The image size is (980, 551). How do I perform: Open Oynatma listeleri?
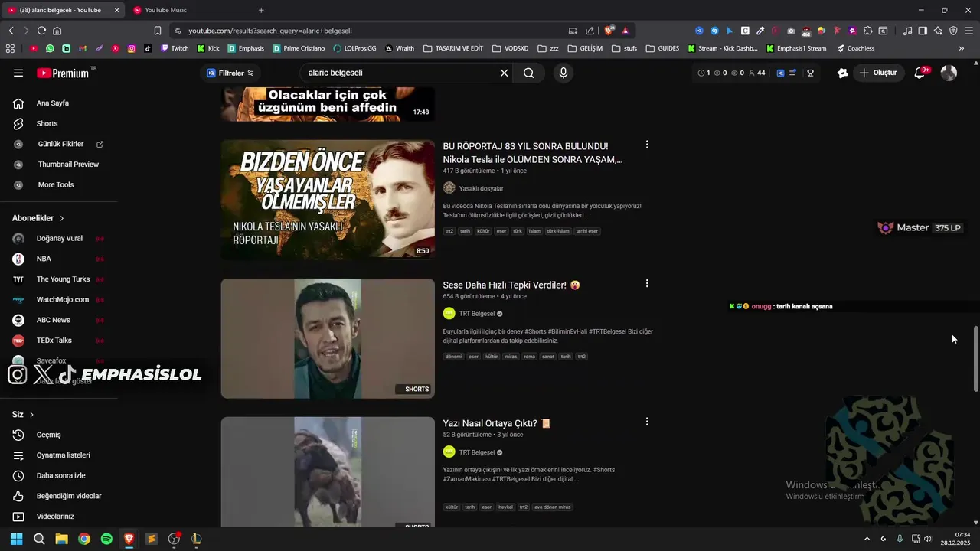[x=63, y=455]
